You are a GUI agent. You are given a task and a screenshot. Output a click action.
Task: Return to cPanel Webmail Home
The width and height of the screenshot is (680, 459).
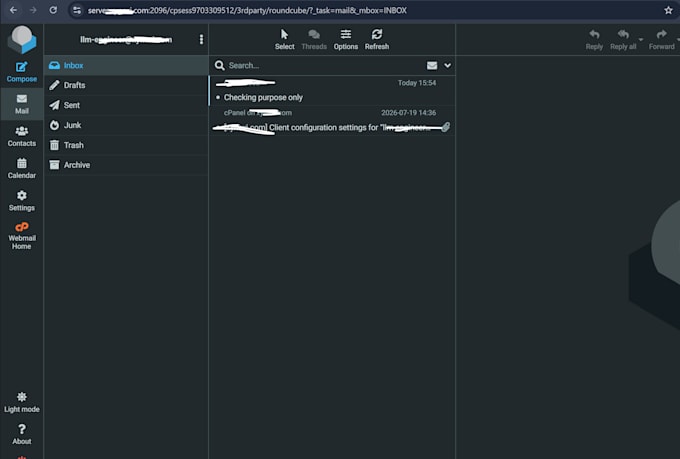point(22,236)
